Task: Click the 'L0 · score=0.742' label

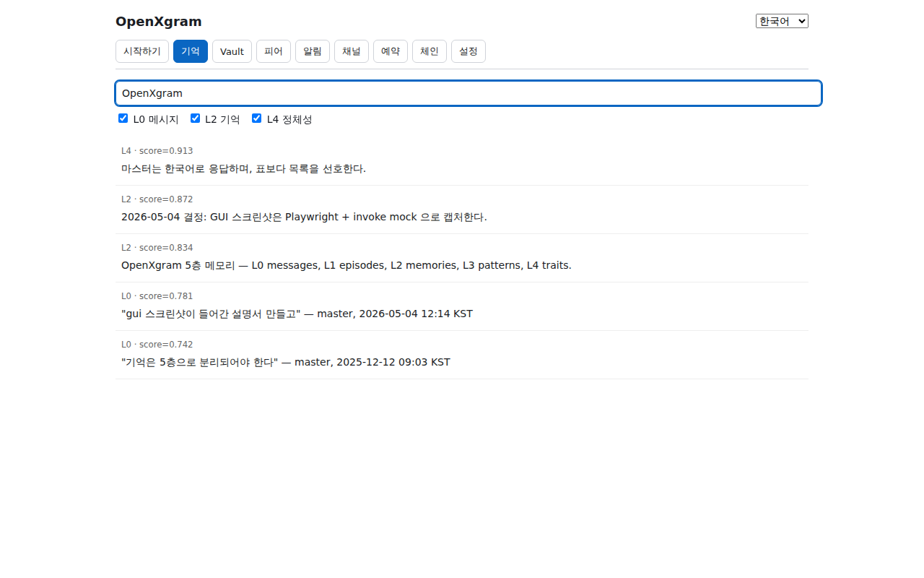Action: 157,345
